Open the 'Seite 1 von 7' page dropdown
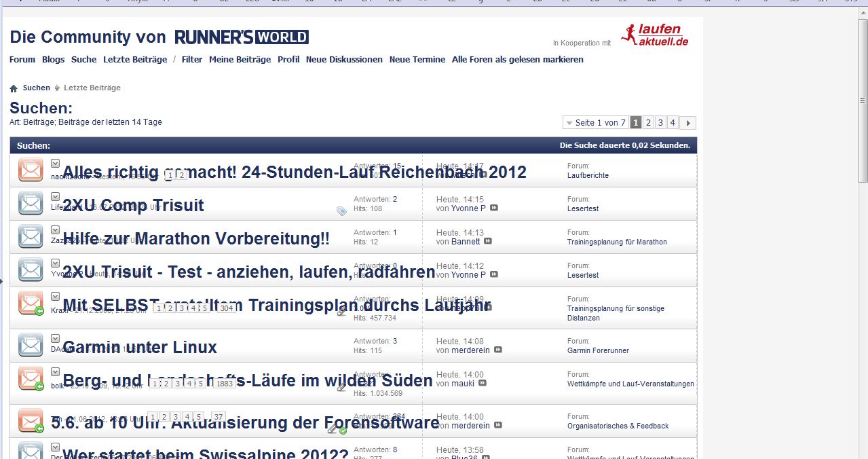Screen dimensions: 868x459 [x=596, y=123]
